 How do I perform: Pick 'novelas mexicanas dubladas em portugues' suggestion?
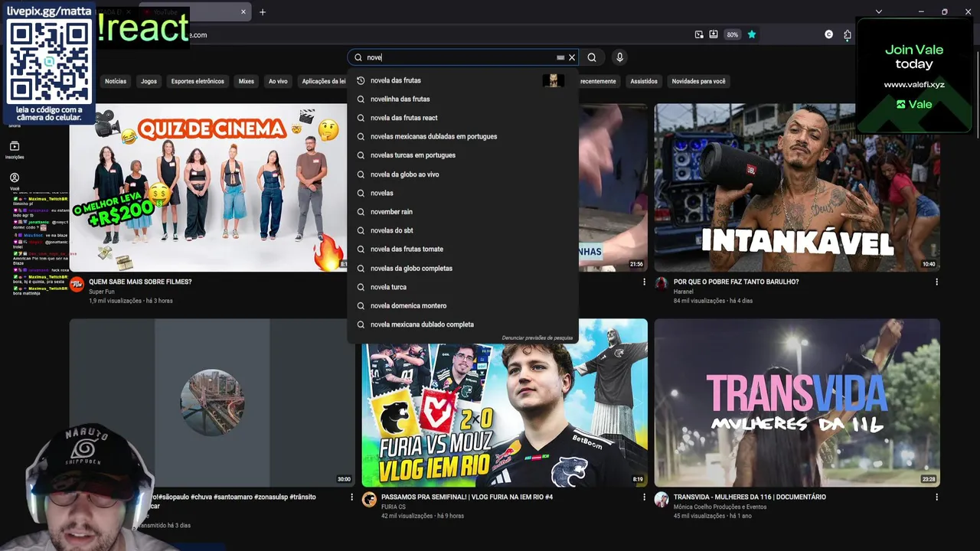[462, 136]
